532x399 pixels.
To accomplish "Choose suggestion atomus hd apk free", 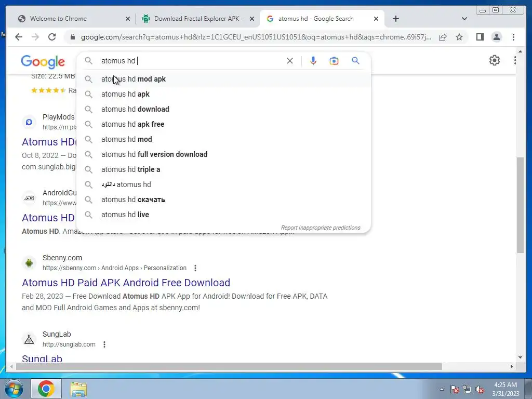I will point(223,124).
